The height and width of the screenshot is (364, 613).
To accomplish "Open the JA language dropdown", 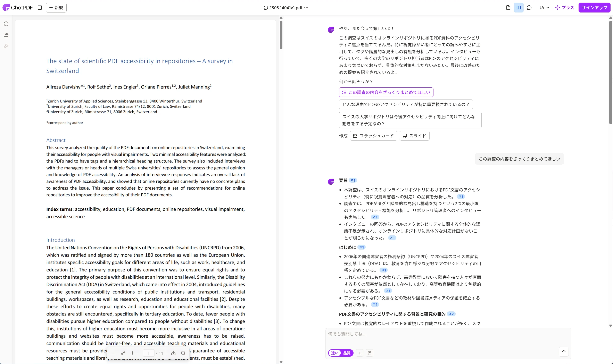I will (544, 8).
